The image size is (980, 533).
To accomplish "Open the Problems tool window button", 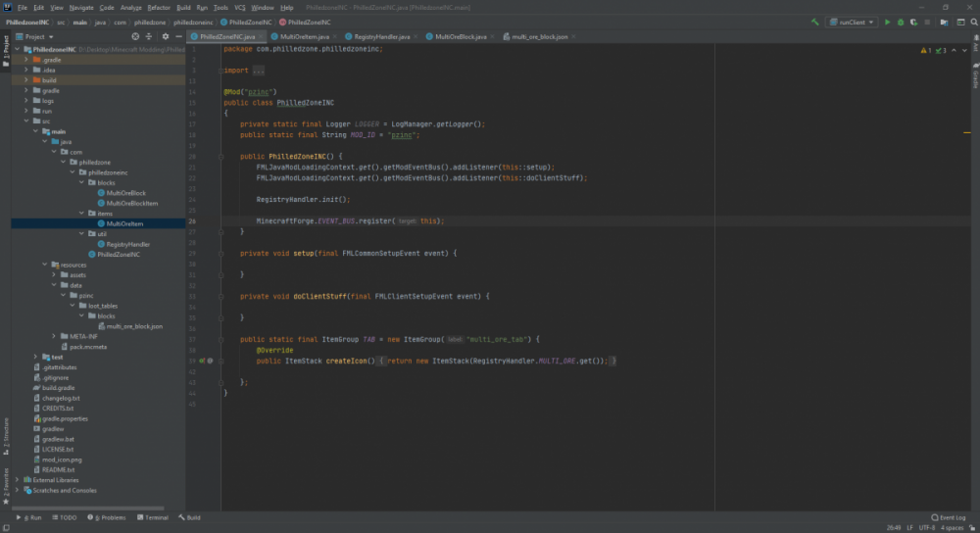I will pyautogui.click(x=107, y=518).
